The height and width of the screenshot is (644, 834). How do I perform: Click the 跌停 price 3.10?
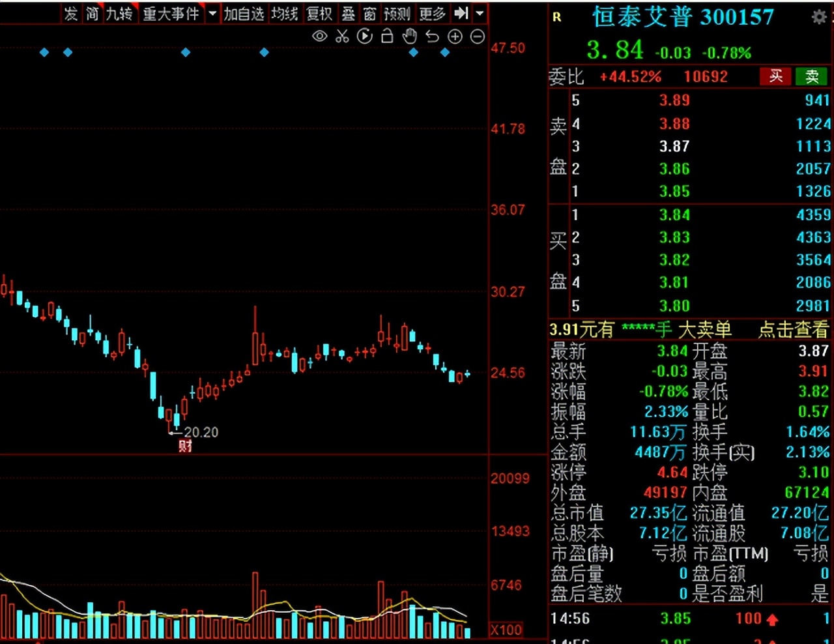pos(814,472)
